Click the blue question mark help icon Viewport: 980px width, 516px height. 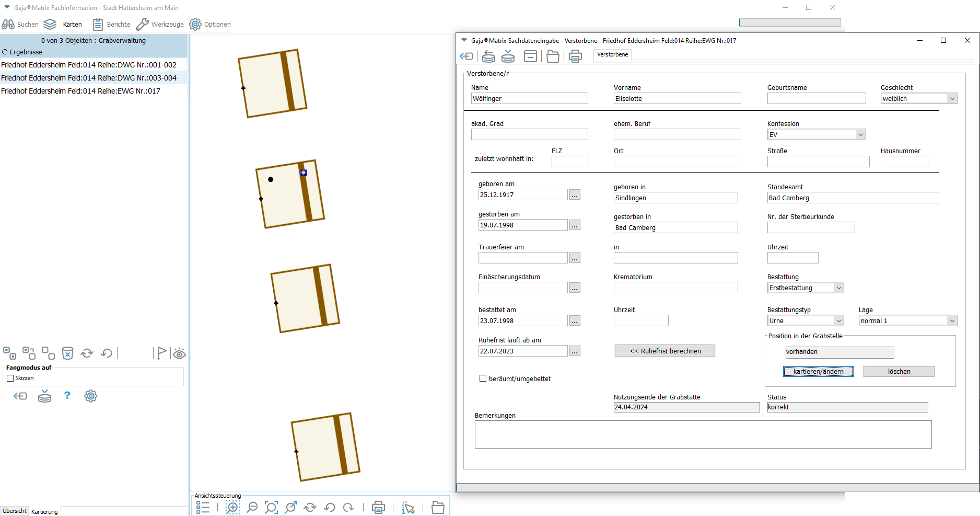(x=67, y=396)
